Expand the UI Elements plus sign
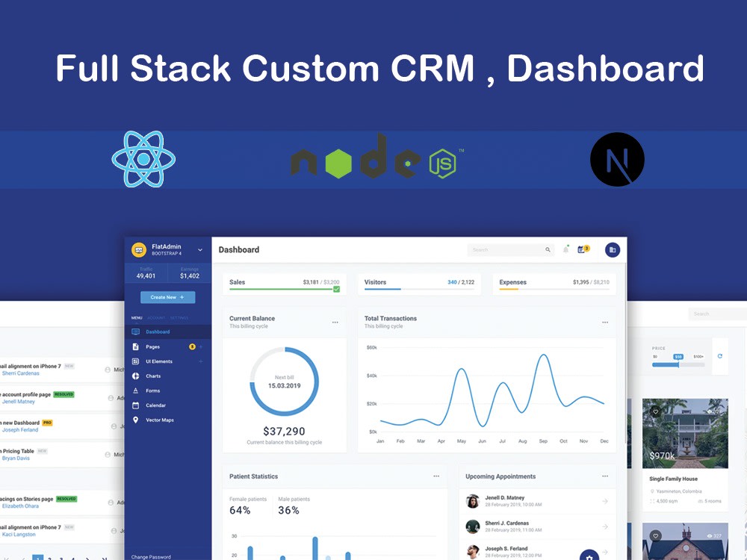 [200, 361]
